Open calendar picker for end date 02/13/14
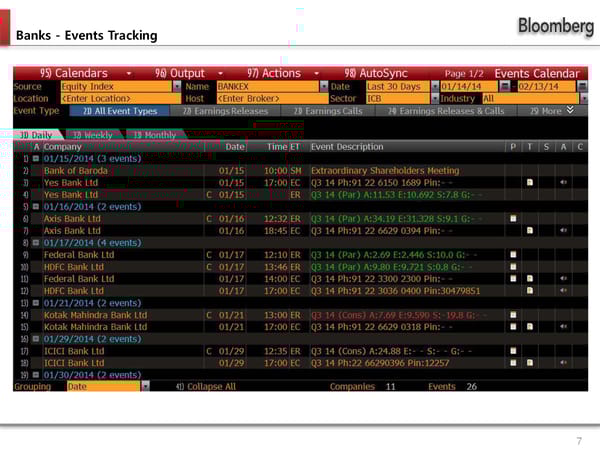This screenshot has width=600, height=450. coord(582,86)
